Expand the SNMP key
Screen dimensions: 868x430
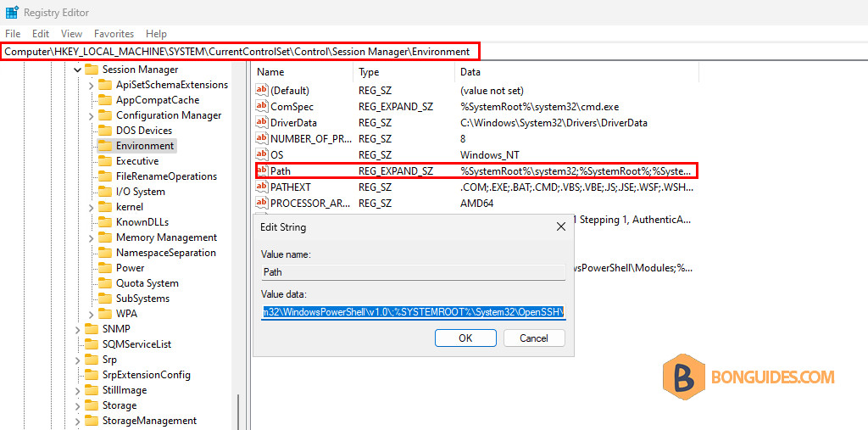[x=78, y=329]
